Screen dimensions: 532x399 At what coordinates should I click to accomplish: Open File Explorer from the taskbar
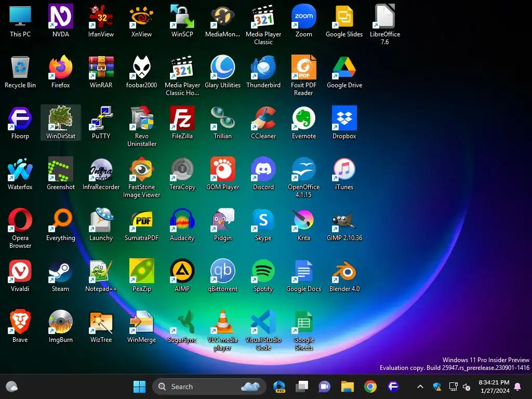[x=348, y=387]
